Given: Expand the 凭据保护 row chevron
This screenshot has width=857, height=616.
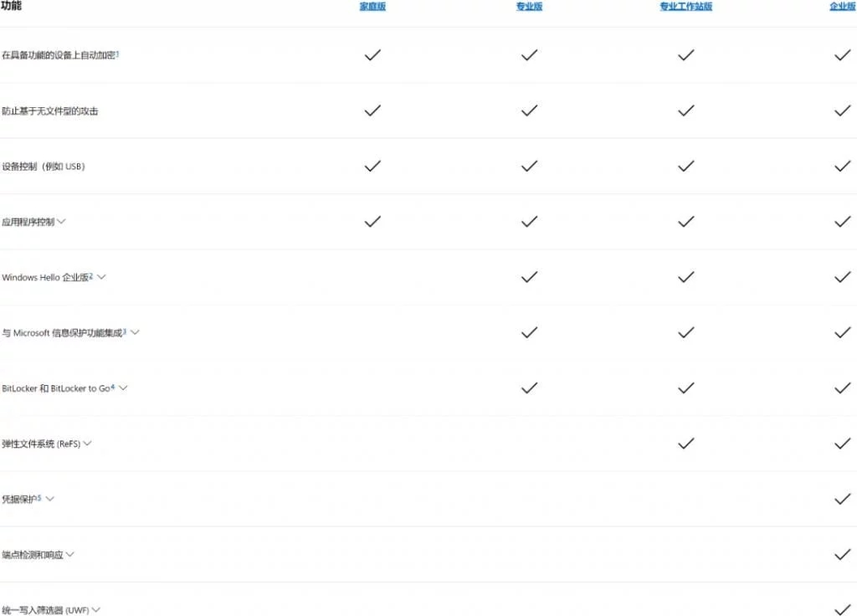Looking at the screenshot, I should click(49, 499).
